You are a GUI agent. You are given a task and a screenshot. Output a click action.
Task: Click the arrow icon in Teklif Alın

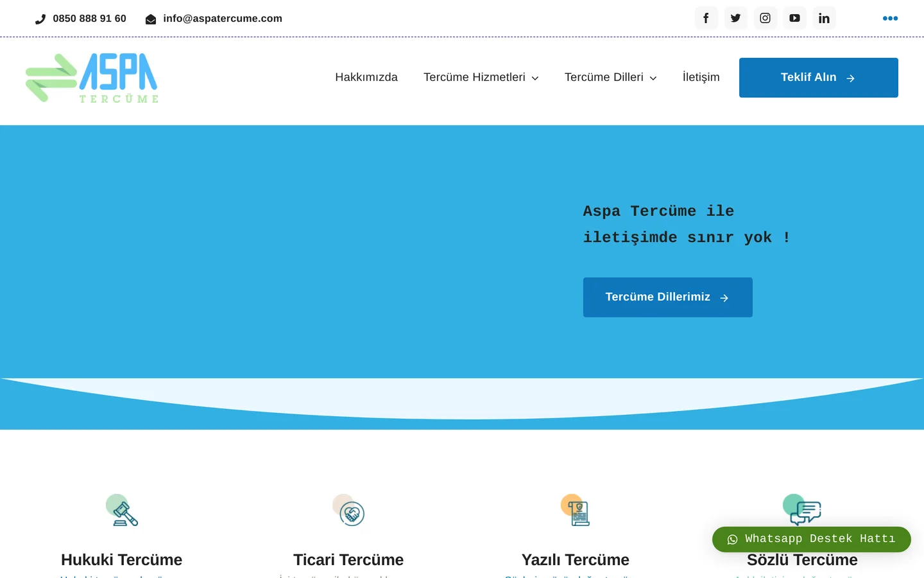point(850,78)
